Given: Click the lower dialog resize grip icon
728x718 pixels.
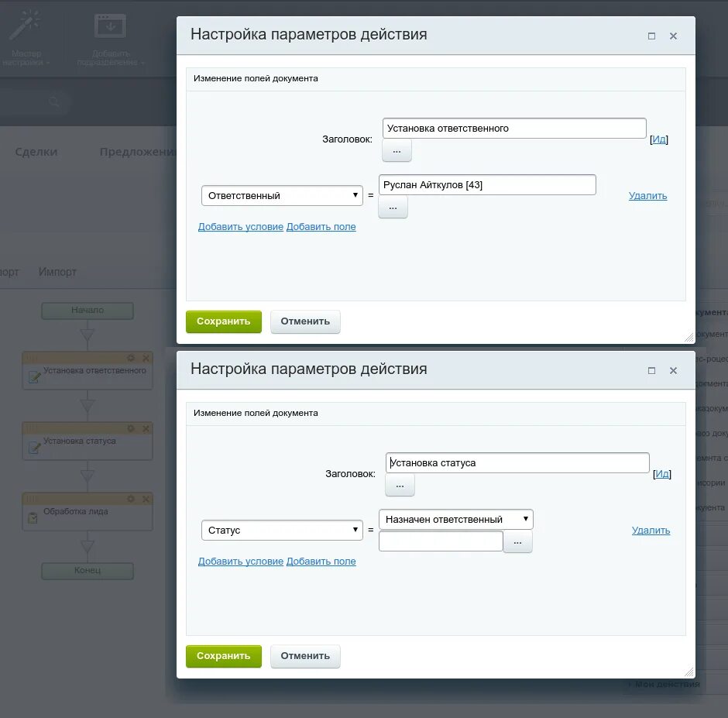Looking at the screenshot, I should coord(689,672).
